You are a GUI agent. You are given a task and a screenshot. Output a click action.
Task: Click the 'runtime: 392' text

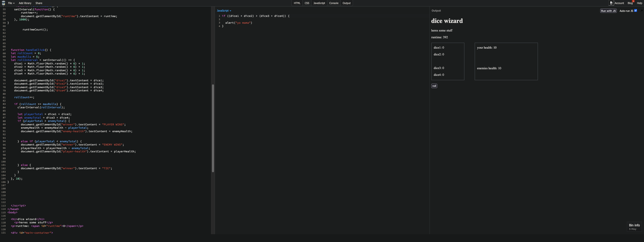439,37
